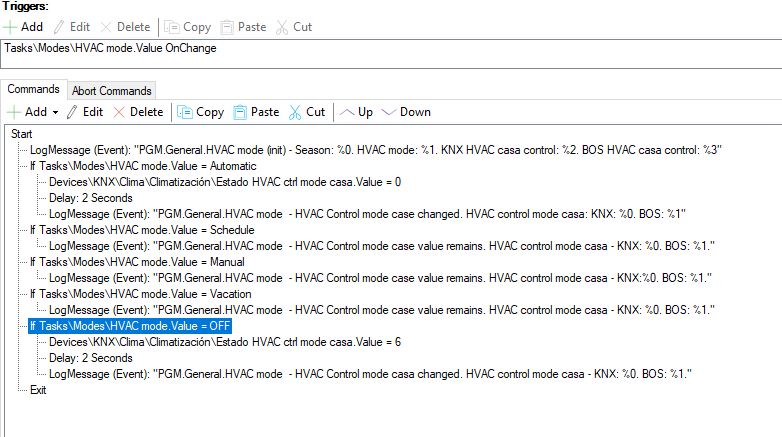Click Delete in the Triggers toolbar
Image resolution: width=782 pixels, height=437 pixels.
[127, 27]
